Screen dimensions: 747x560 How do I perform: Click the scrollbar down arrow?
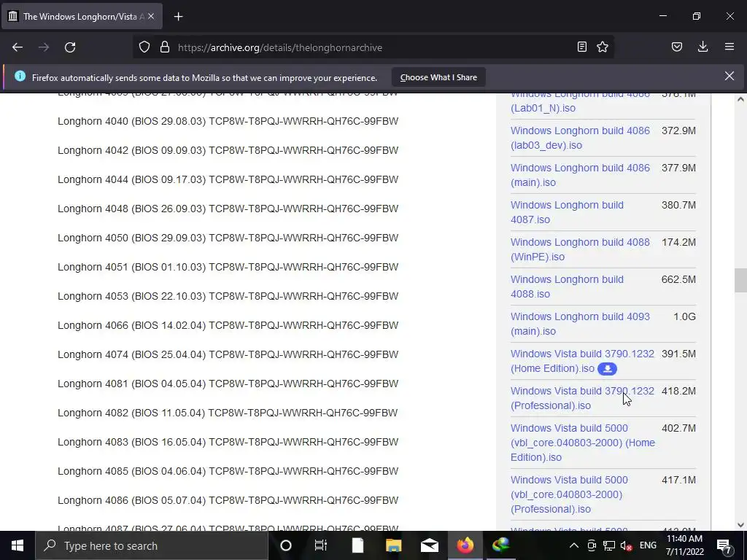(740, 525)
